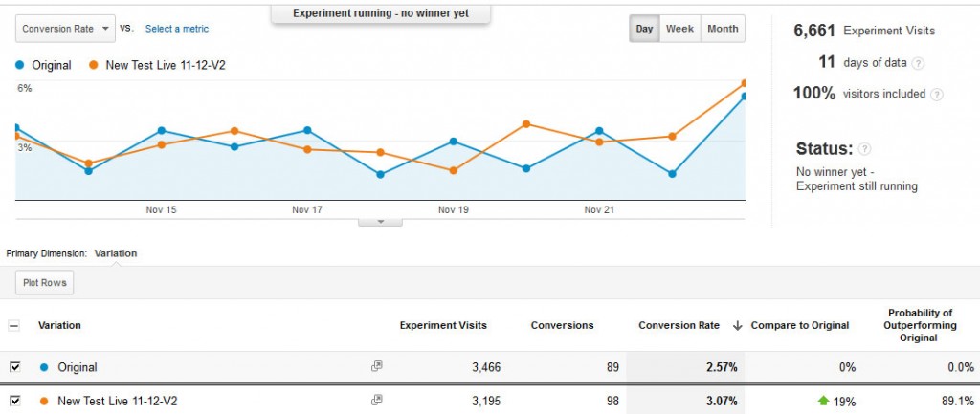This screenshot has width=980, height=414.
Task: Switch chart to Week view
Action: pos(680,29)
